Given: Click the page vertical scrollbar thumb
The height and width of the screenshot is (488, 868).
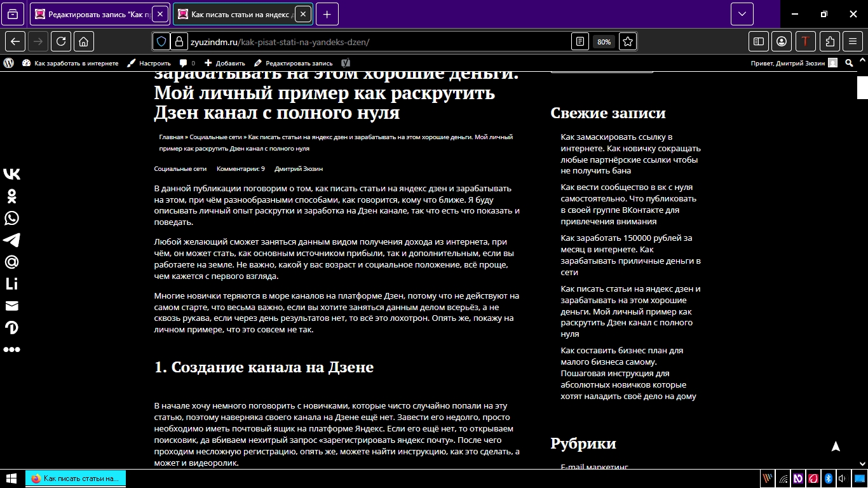Looking at the screenshot, I should (862, 88).
